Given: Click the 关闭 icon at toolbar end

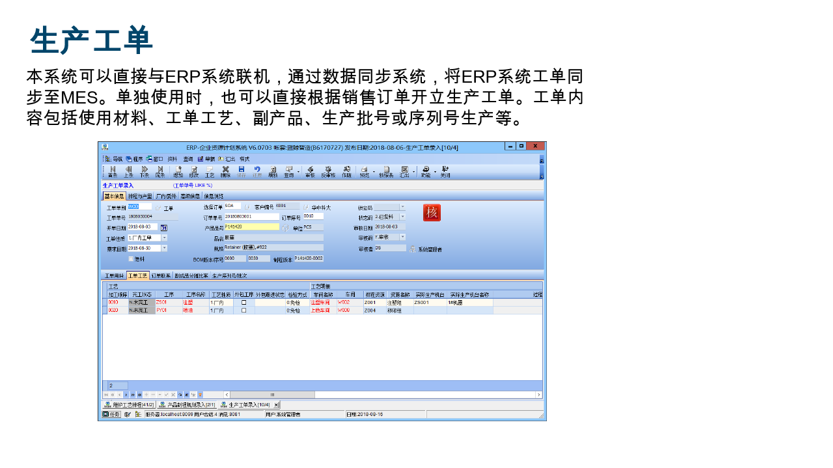Looking at the screenshot, I should coord(445,171).
